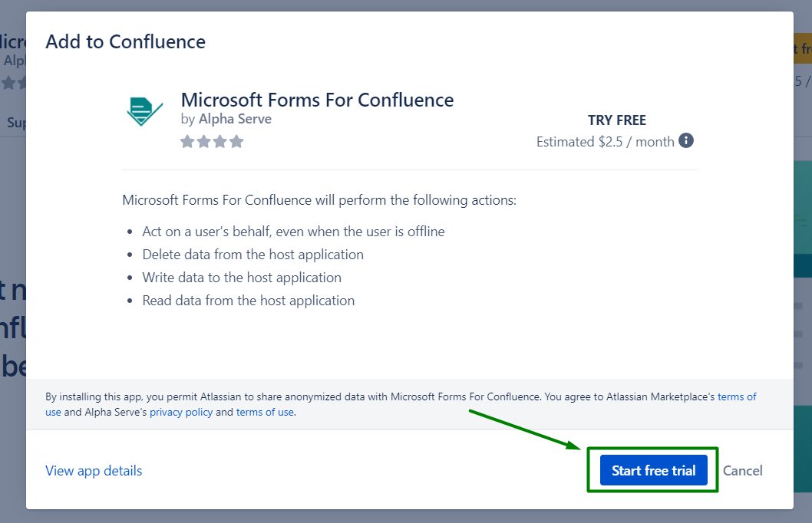This screenshot has width=812, height=523.
Task: Click the Microsoft Forms For Confluence title
Action: click(317, 100)
